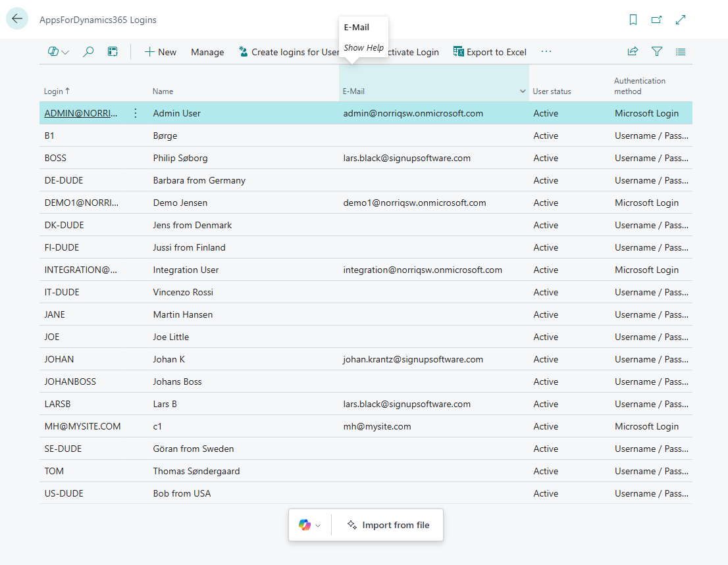The width and height of the screenshot is (728, 565).
Task: Click Show Help in the E-Mail tooltip
Action: tap(363, 48)
